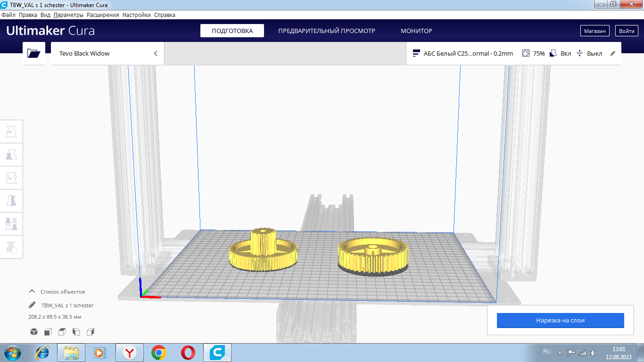Switch to the Монитор tab
The width and height of the screenshot is (644, 362).
(x=416, y=31)
